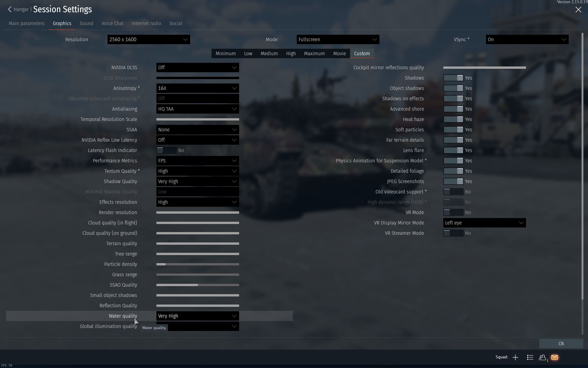Open VR Display Mirror Mode dropdown
The height and width of the screenshot is (368, 588).
tap(484, 223)
